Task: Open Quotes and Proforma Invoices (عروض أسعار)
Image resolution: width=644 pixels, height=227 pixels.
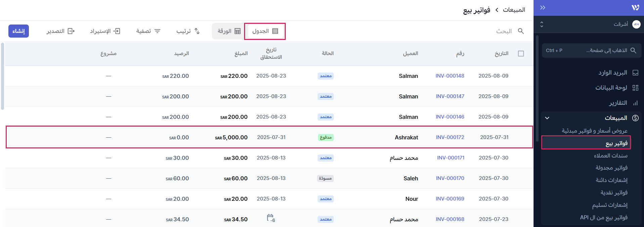Action: pos(594,131)
